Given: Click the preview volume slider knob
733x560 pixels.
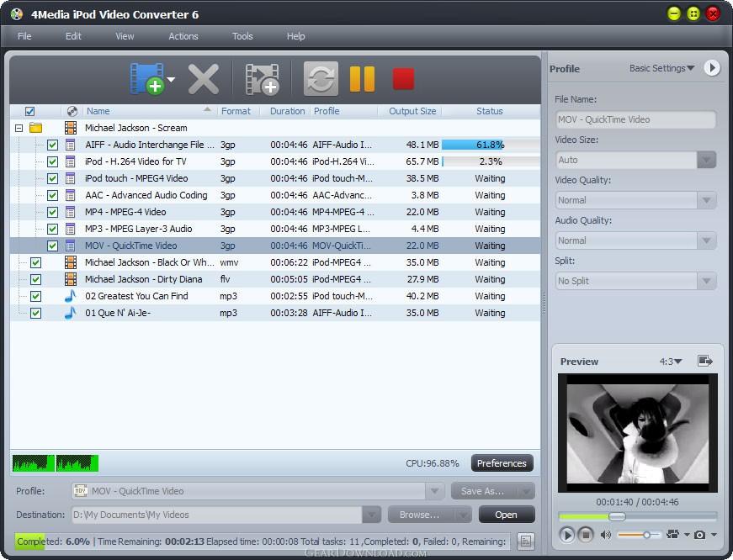Looking at the screenshot, I should (646, 535).
